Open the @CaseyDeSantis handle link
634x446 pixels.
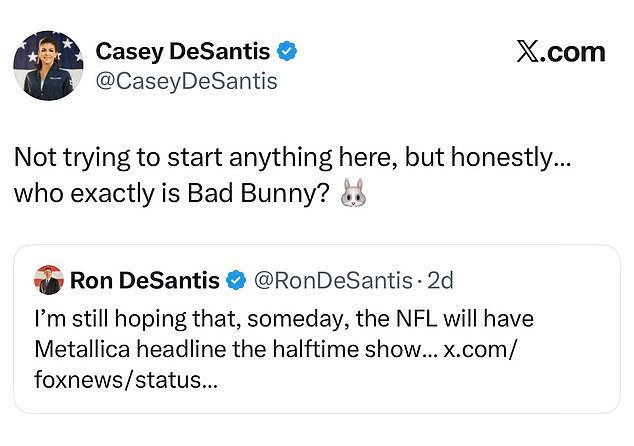(x=185, y=81)
